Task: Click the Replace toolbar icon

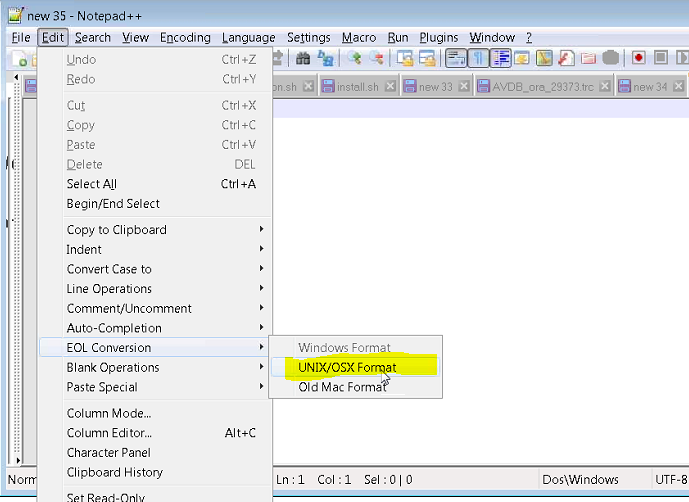Action: 325,60
